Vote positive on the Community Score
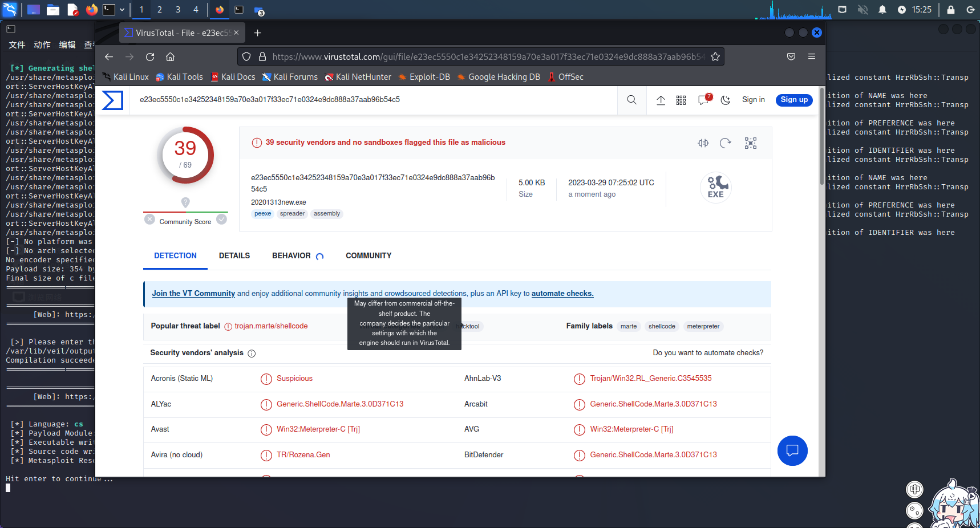The height and width of the screenshot is (528, 980). coord(222,219)
